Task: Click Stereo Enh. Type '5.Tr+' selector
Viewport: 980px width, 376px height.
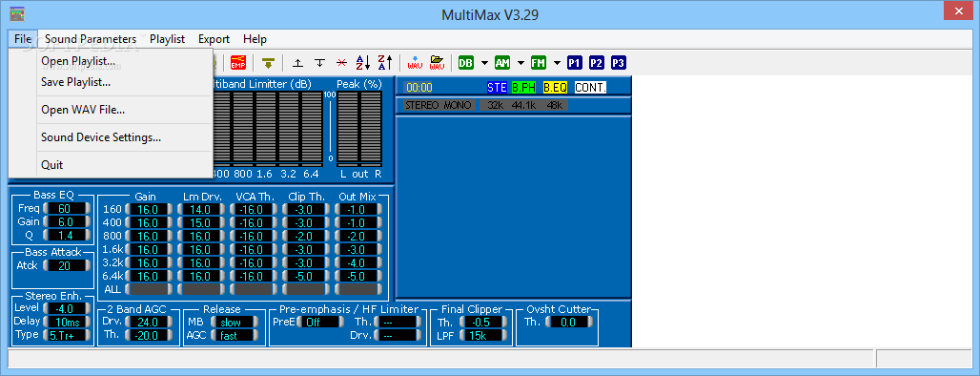Action: (x=66, y=335)
